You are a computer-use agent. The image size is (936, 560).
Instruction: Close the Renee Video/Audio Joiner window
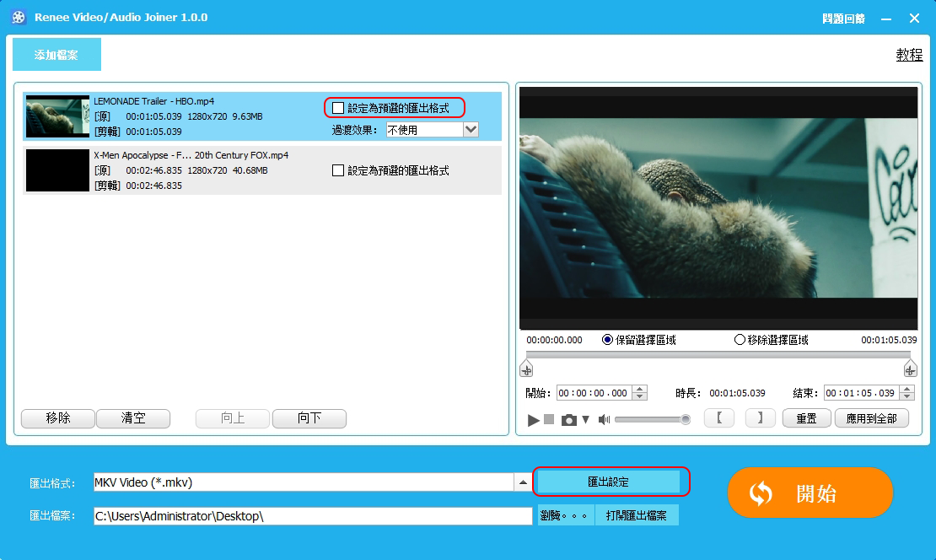coord(914,19)
